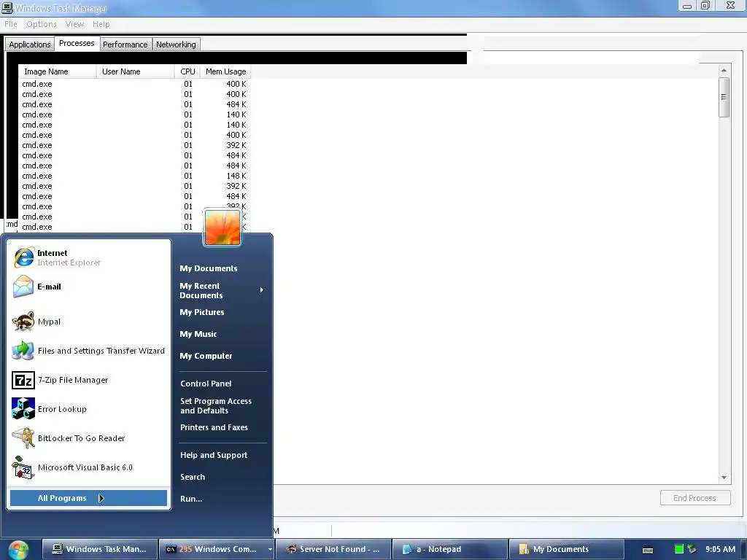Click the first 392 K memory value
Image resolution: width=747 pixels, height=560 pixels.
pos(236,145)
